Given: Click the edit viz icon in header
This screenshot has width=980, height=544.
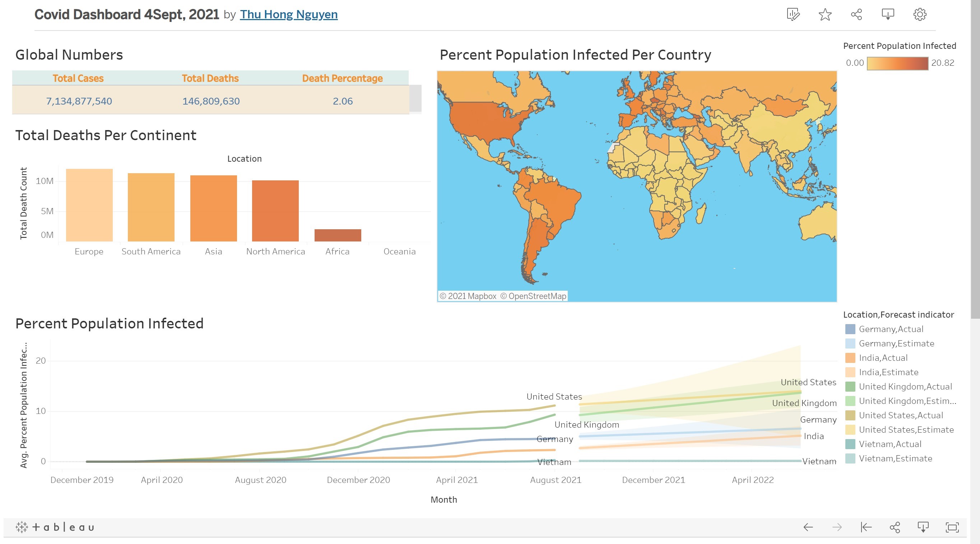Looking at the screenshot, I should tap(793, 14).
